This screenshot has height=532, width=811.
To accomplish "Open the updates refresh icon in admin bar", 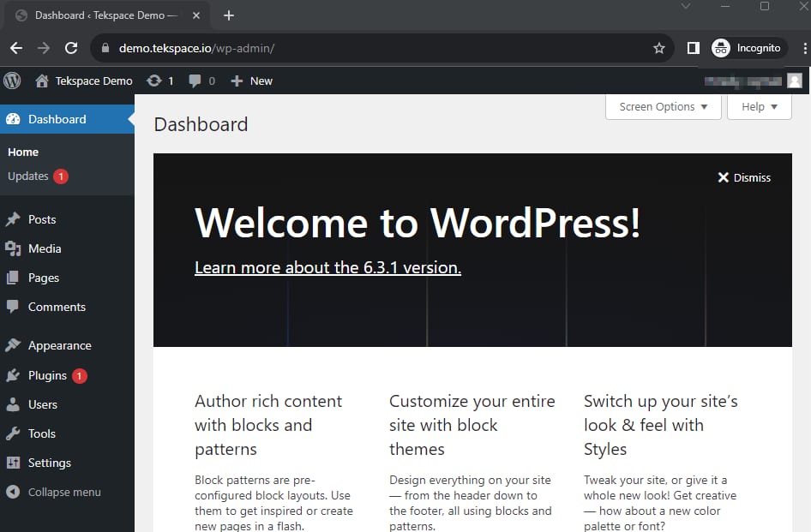I will point(153,81).
